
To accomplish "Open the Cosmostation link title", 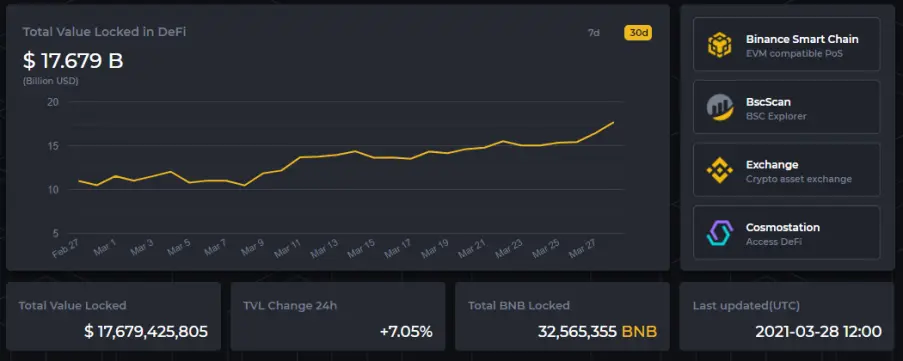I will point(783,227).
